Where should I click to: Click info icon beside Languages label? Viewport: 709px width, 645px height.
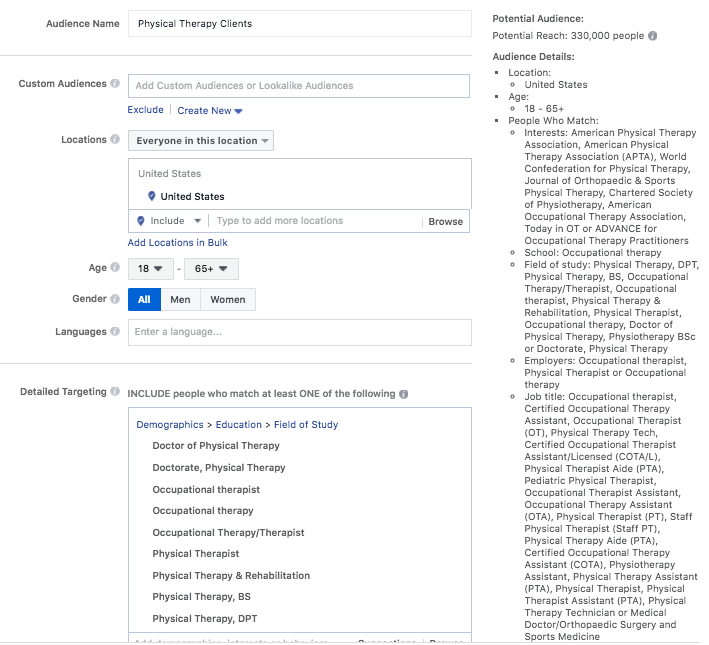115,331
